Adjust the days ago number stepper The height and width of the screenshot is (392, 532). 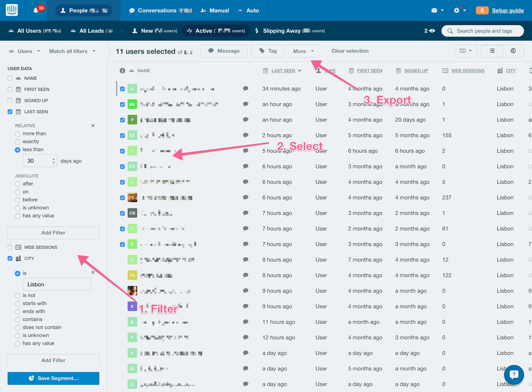[54, 161]
